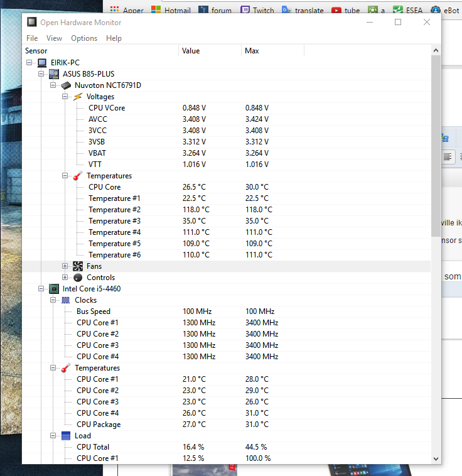The width and height of the screenshot is (462, 476).
Task: Click the 118.0 °C value of Temperature #2
Action: pos(196,210)
